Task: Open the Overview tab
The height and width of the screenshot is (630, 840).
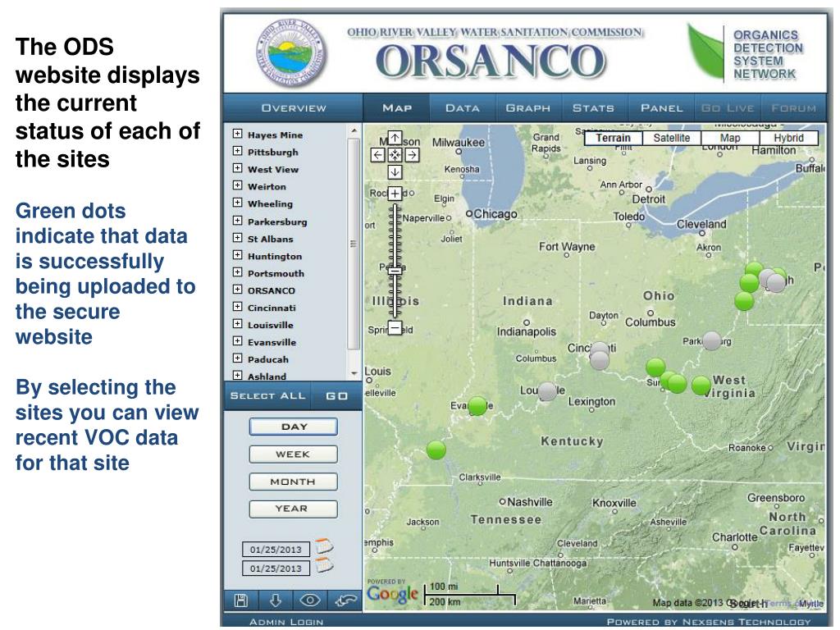Action: coord(294,108)
